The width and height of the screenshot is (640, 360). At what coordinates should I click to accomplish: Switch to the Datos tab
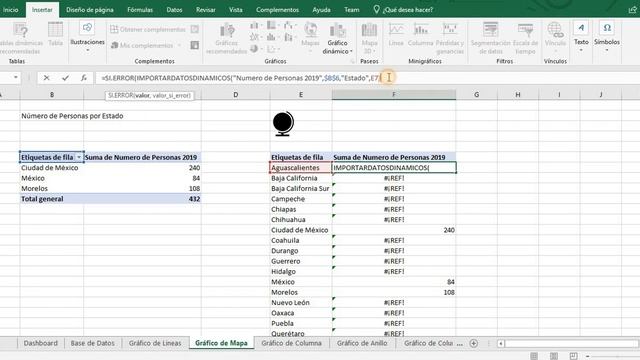click(x=174, y=9)
